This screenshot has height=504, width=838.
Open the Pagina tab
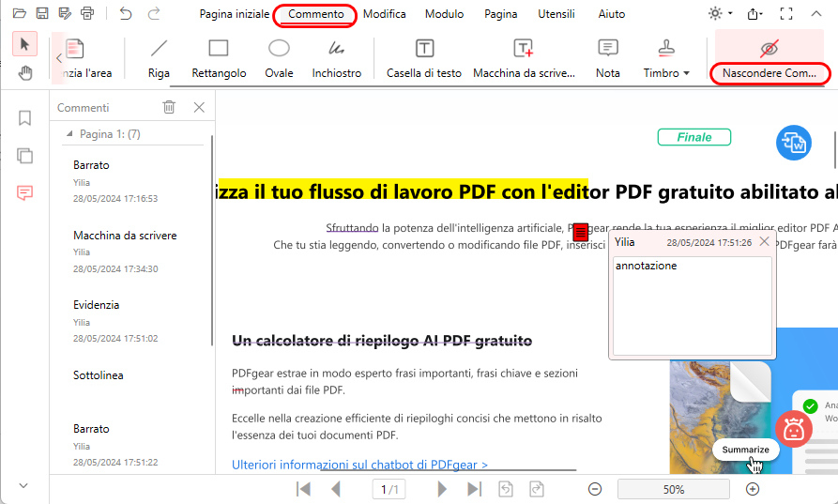pyautogui.click(x=501, y=14)
